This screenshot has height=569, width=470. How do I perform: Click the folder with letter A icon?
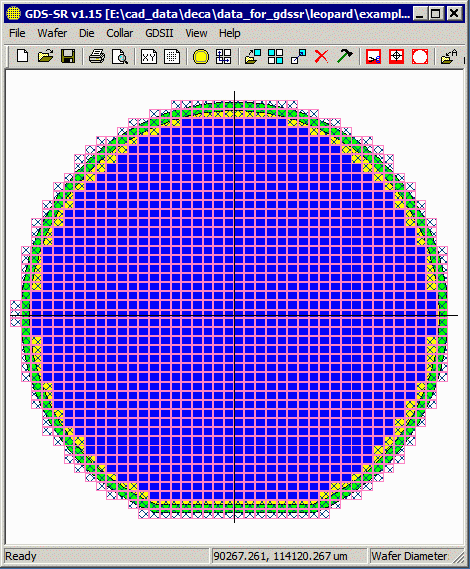point(449,57)
